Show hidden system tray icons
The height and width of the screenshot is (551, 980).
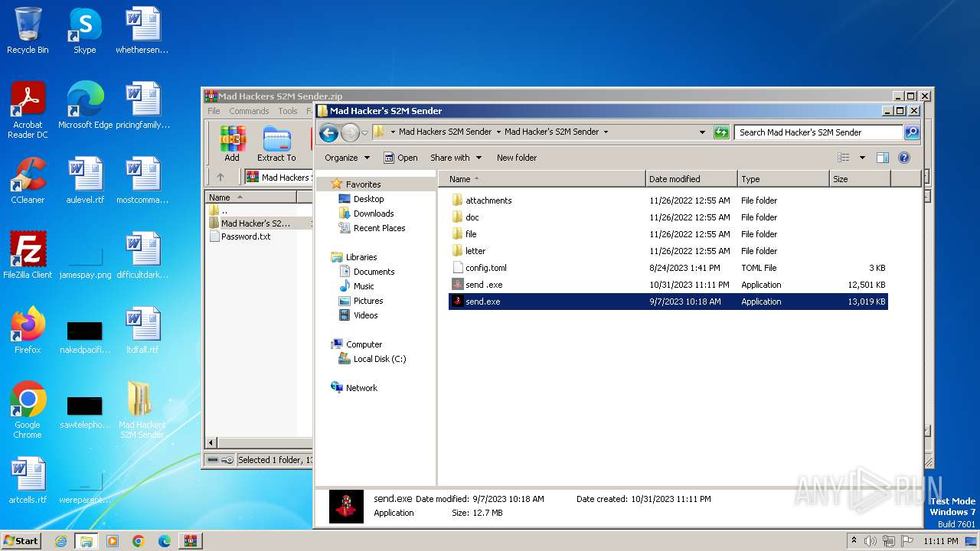pos(854,541)
